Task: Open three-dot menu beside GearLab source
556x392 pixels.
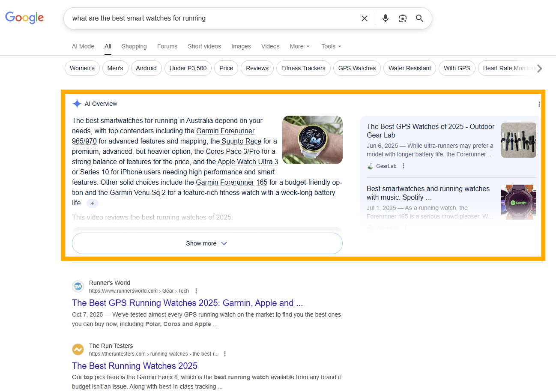Action: pos(403,166)
